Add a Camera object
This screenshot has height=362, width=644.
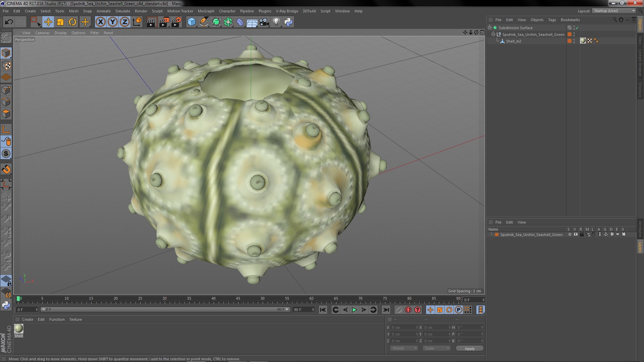pyautogui.click(x=264, y=22)
